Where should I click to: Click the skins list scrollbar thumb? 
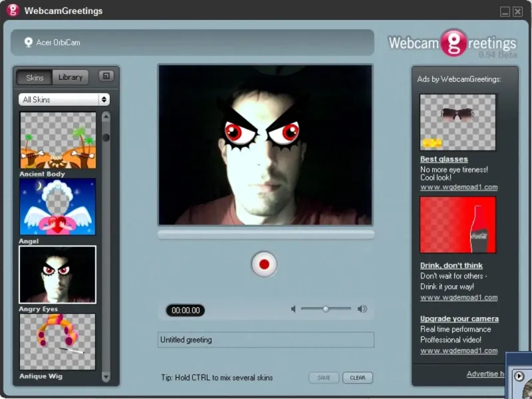106,138
